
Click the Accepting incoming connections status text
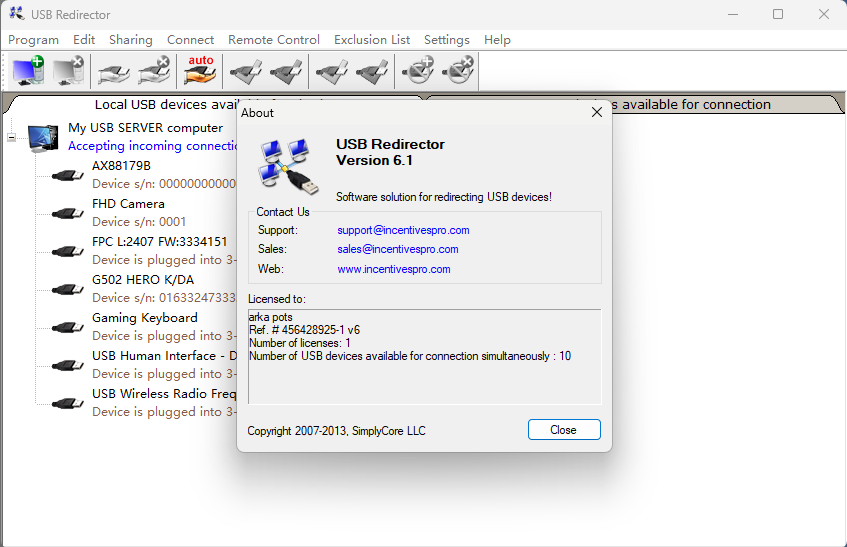click(x=152, y=146)
